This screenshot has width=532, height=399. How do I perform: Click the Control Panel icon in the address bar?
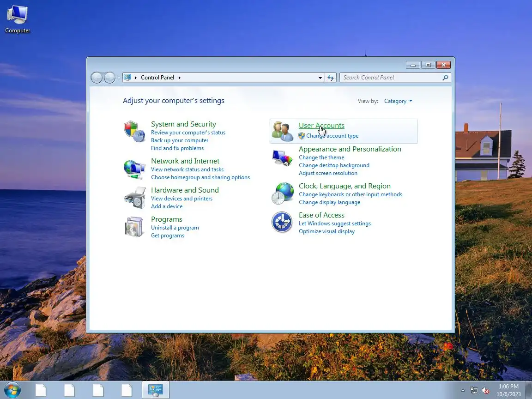(x=127, y=78)
